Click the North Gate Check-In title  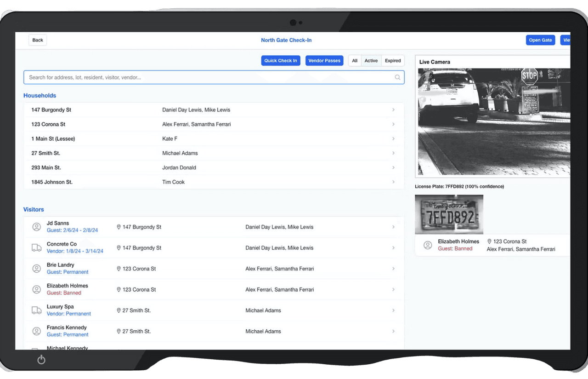click(x=286, y=40)
